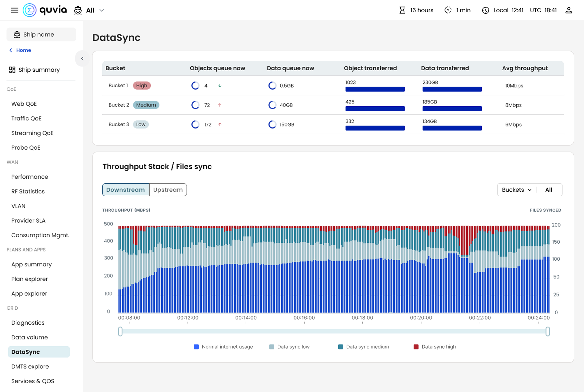Switch chart to Downstream
The image size is (584, 392).
pos(126,190)
